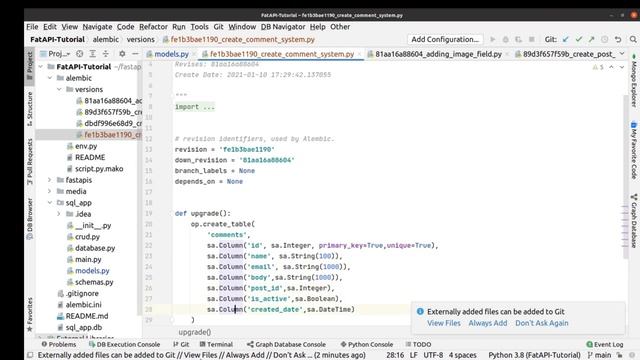
Task: Hide the Project panel with minus icon
Action: (x=135, y=54)
